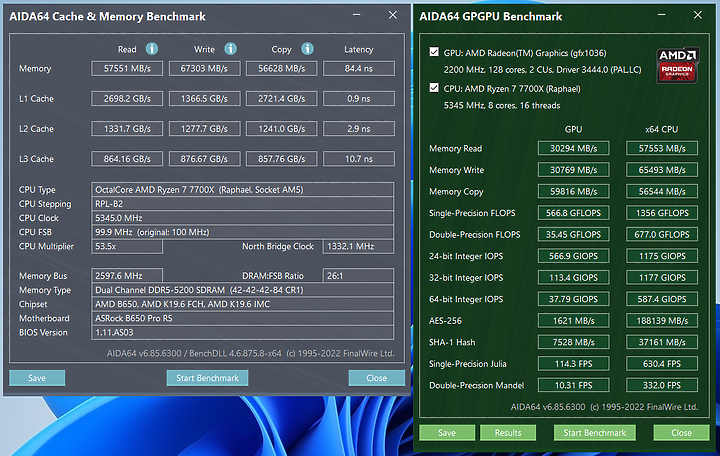720x456 pixels.
Task: Select L1 Cache Copy 2721.4 GB/s
Action: (281, 99)
